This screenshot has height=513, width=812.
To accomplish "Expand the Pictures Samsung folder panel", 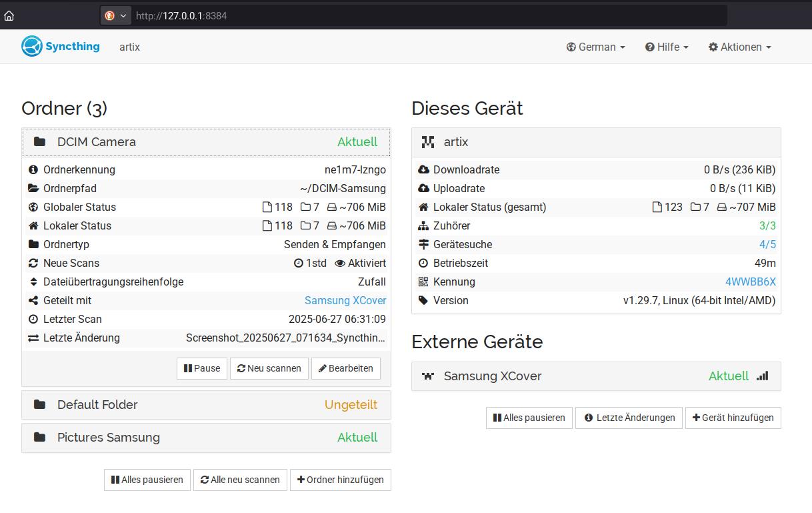I will (x=206, y=438).
